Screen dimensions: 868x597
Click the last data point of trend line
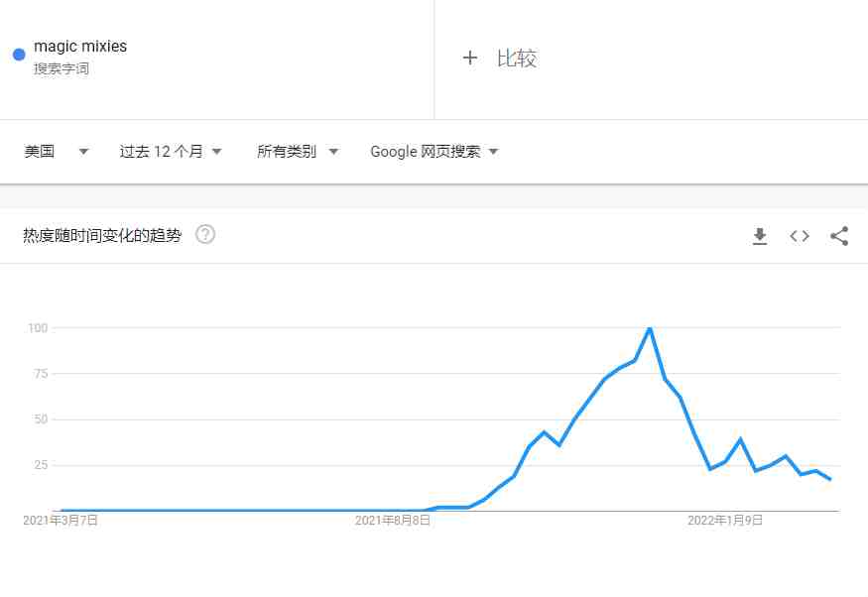(x=829, y=479)
